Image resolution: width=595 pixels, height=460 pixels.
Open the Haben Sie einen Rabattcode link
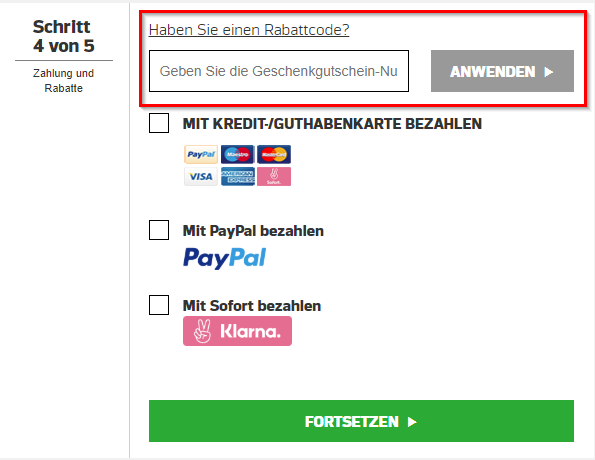click(x=249, y=30)
